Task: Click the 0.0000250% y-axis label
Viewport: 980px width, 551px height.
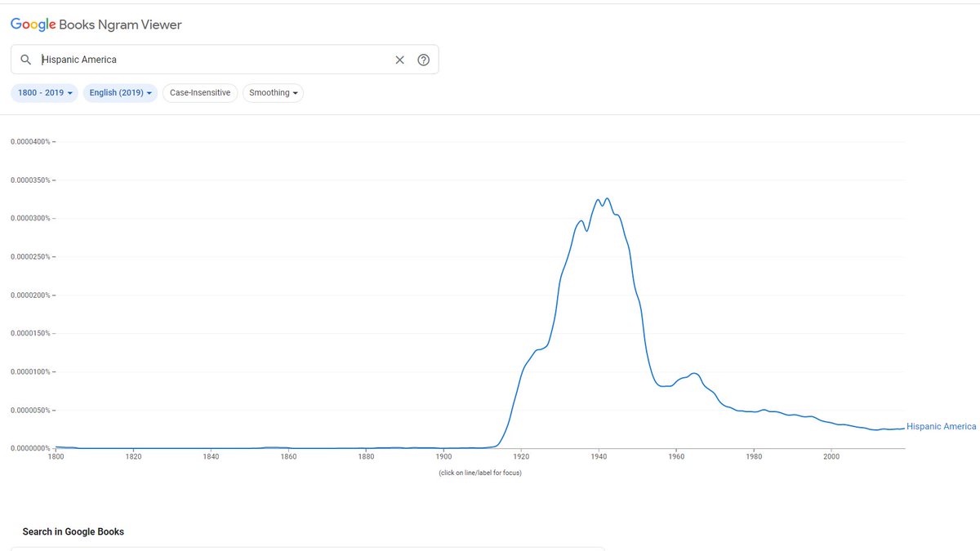Action: click(30, 257)
